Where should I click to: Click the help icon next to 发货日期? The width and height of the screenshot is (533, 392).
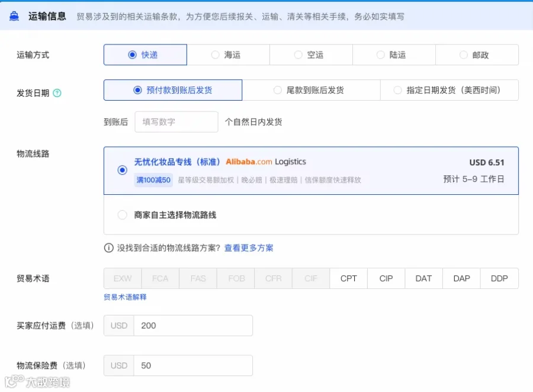pos(57,93)
